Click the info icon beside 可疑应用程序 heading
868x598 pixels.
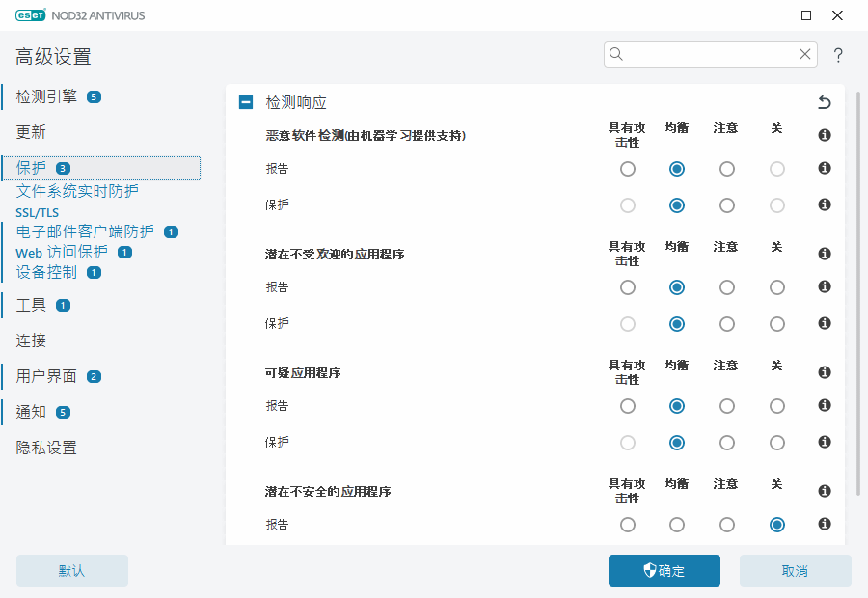824,372
